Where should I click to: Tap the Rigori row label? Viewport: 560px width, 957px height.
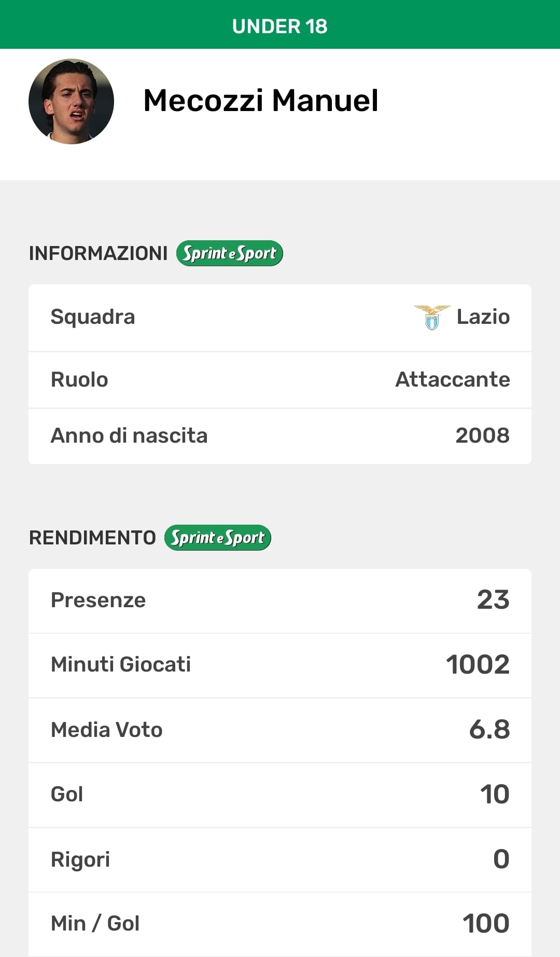[80, 859]
